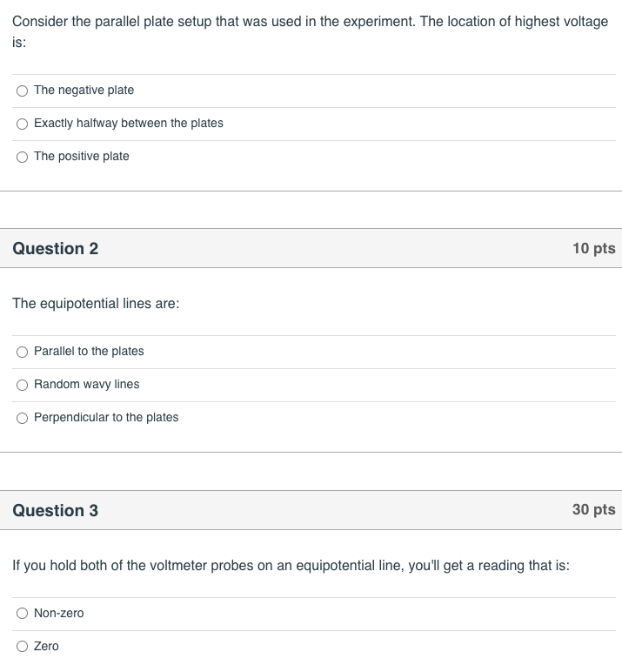Click the 'Parallel to the plates' label text
Viewport: 622px width, 672px height.
pyautogui.click(x=89, y=351)
